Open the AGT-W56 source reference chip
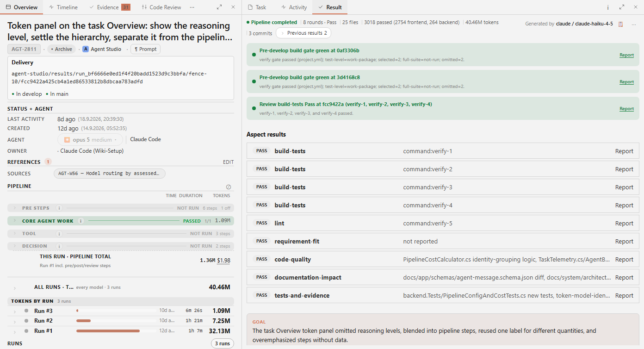Screen dimensions: 644x349 click(x=110, y=174)
